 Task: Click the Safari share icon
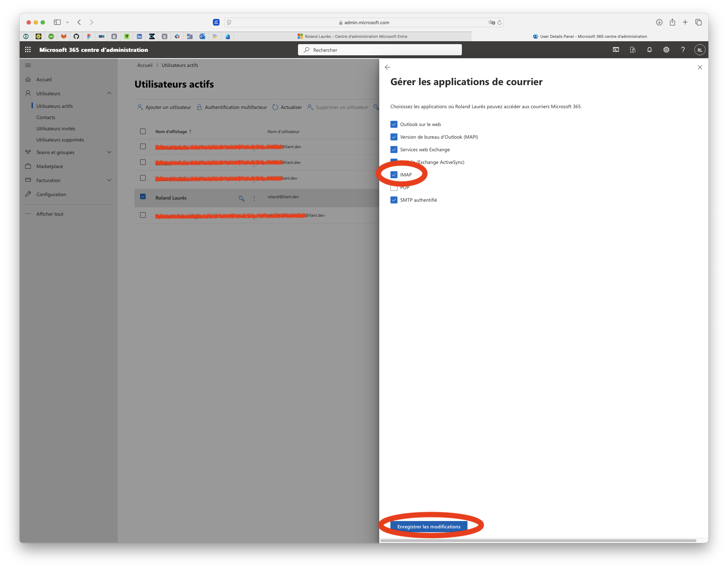click(672, 22)
